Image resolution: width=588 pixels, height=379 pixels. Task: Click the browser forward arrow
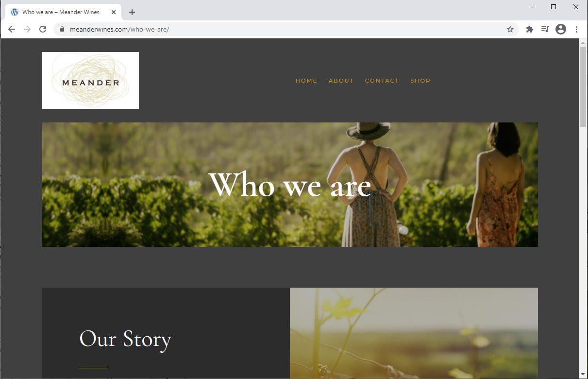click(27, 29)
